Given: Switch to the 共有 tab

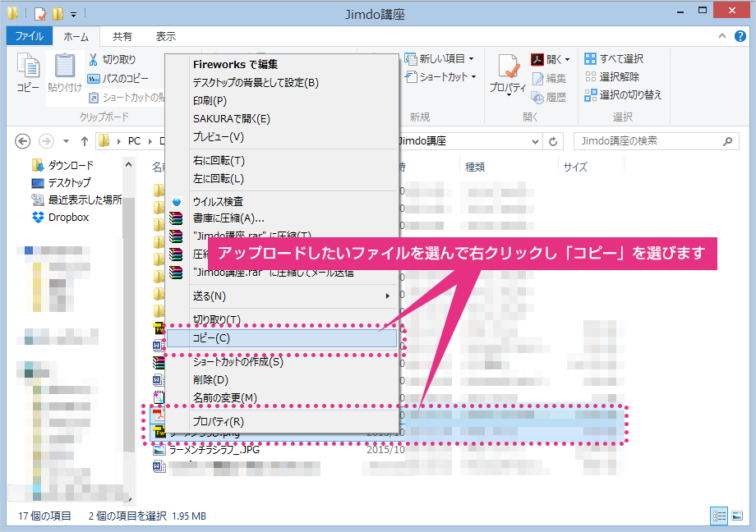Looking at the screenshot, I should coord(122,37).
